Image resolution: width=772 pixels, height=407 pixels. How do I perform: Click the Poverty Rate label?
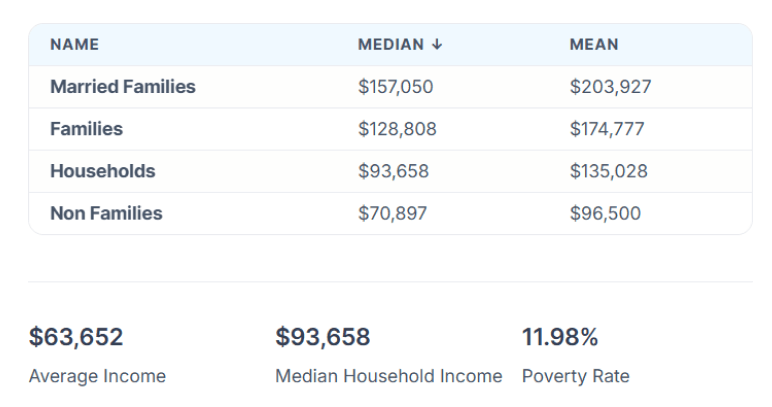(576, 376)
